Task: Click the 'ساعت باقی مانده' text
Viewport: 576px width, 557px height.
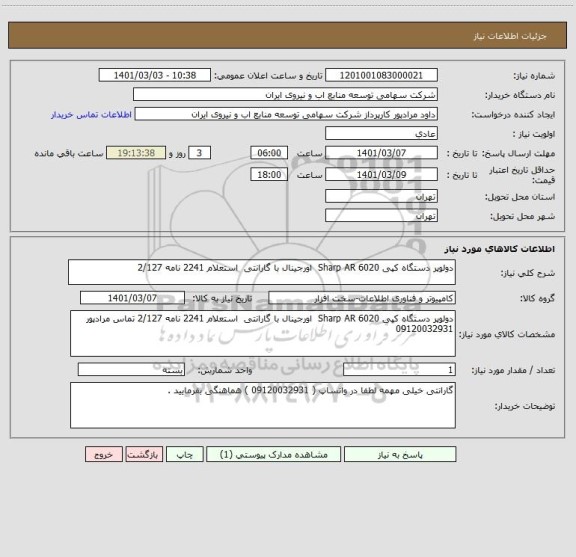Action: (x=69, y=153)
